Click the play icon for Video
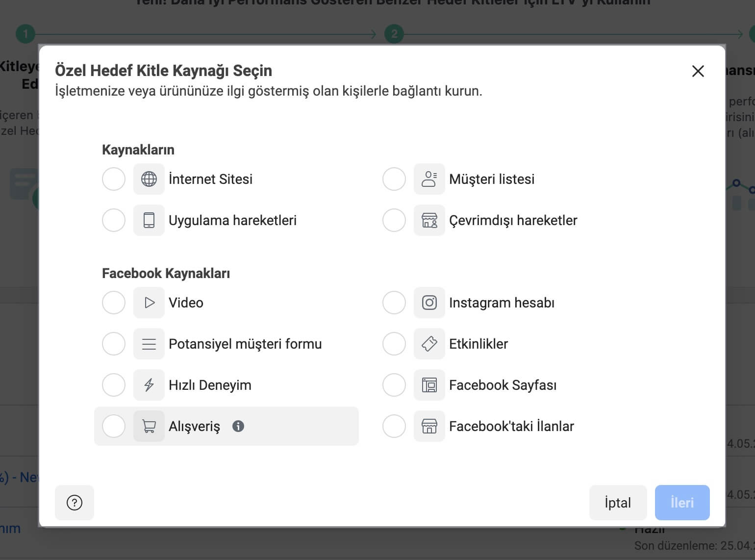Viewport: 755px width, 560px height. [149, 303]
